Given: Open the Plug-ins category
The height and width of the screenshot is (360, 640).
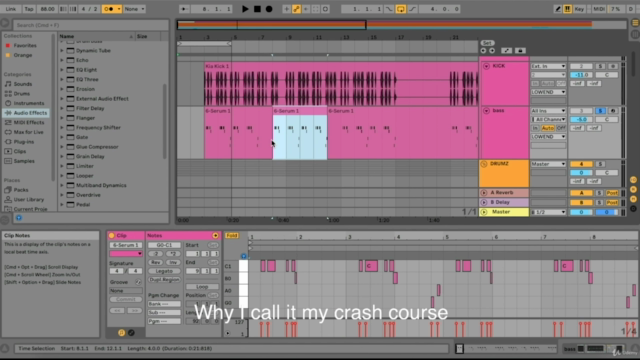Looking at the screenshot, I should (24, 142).
